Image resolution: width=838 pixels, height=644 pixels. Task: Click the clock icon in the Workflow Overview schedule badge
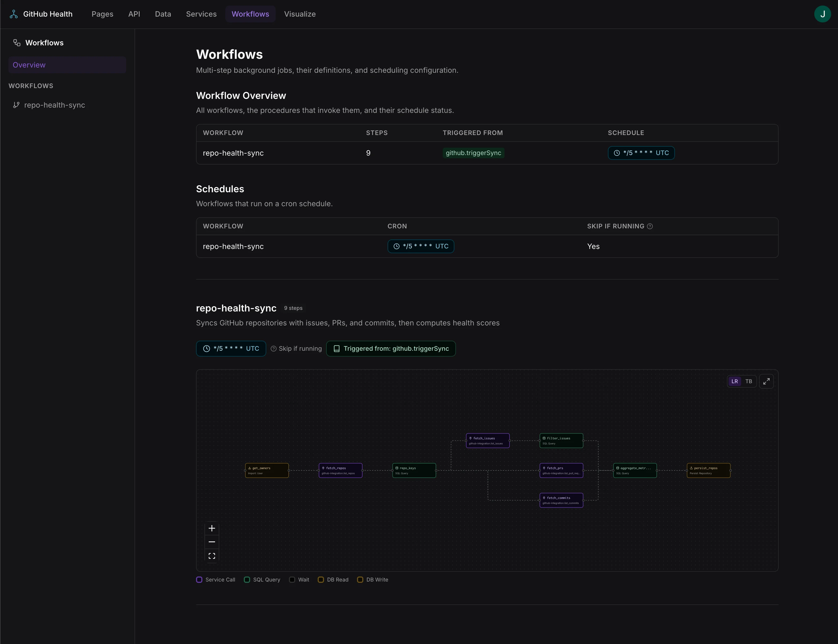click(x=617, y=153)
